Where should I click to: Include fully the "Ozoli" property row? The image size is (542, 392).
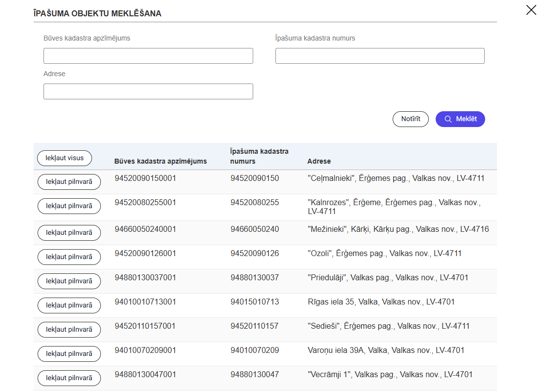(x=69, y=257)
